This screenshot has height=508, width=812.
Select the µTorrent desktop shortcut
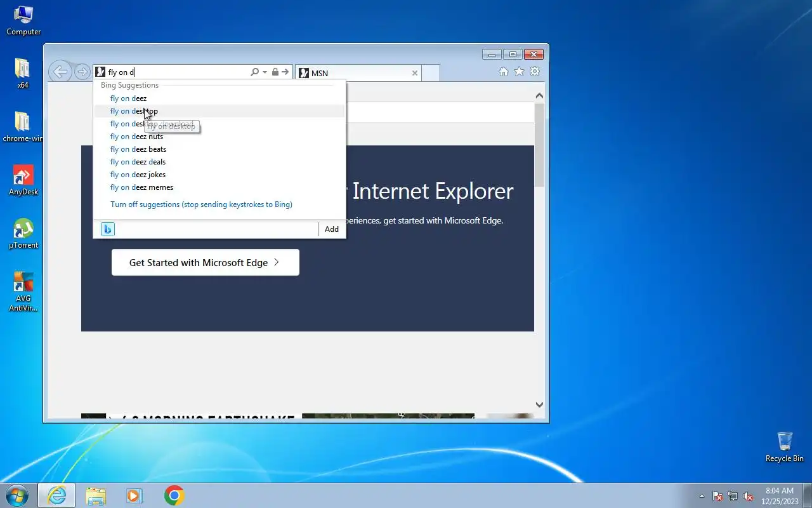coord(23,233)
